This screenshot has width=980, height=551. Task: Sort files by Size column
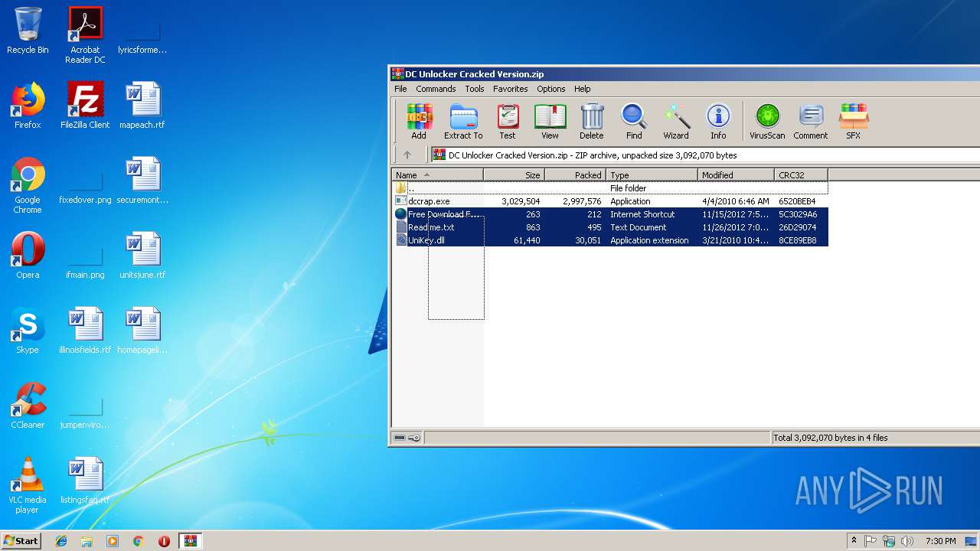click(x=514, y=175)
